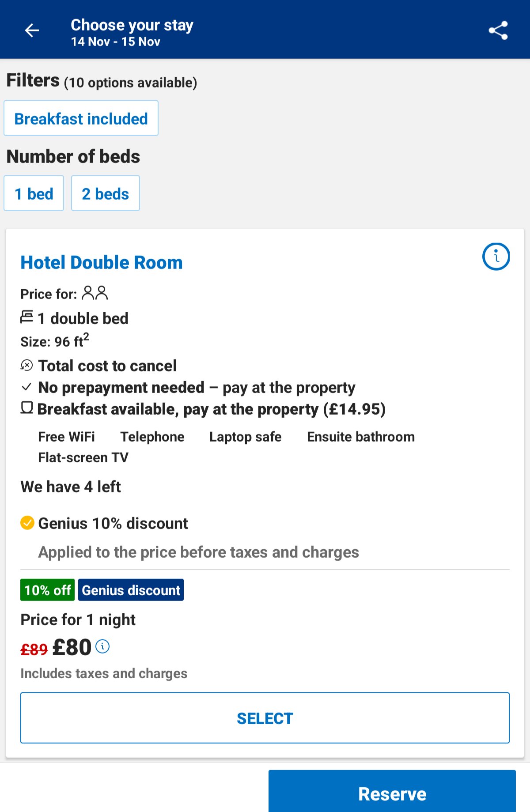Click the occupancy guests icon
The width and height of the screenshot is (530, 812).
click(95, 292)
